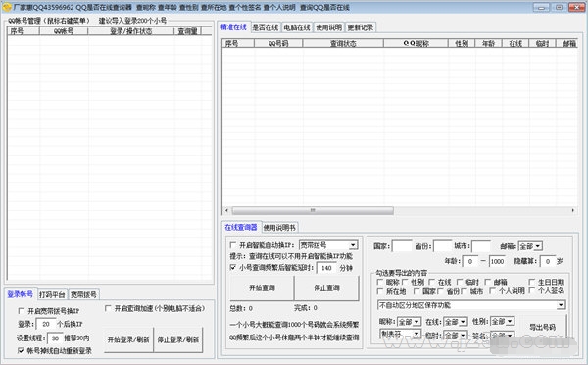Screen dimensions: 588x365
Task: Click the 登录 count field showing 20
Action: (x=46, y=324)
